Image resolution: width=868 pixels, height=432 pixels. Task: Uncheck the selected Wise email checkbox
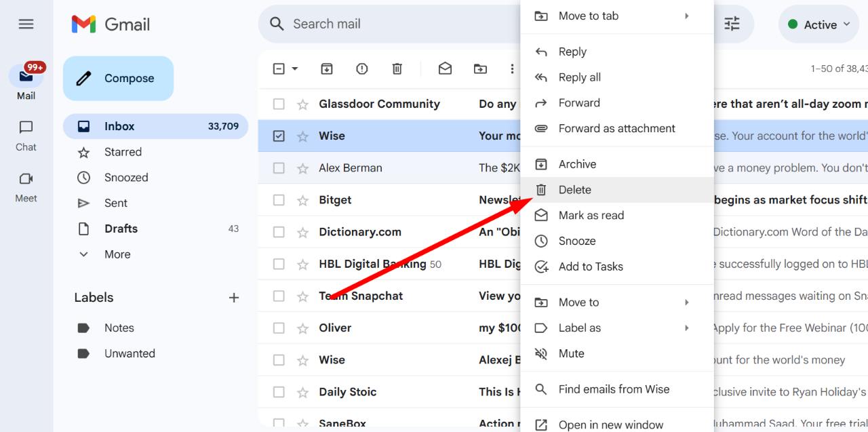click(x=279, y=136)
